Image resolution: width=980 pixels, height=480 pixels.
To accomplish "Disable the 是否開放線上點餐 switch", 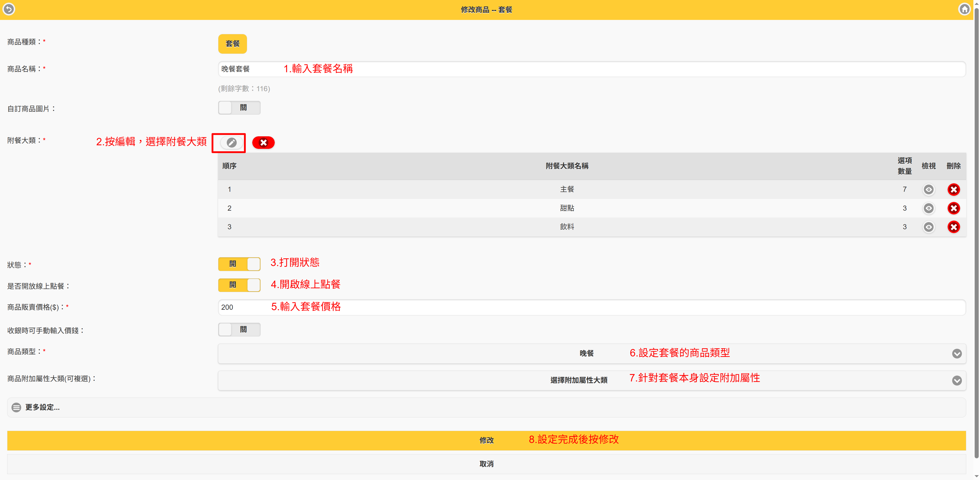I will (x=239, y=285).
